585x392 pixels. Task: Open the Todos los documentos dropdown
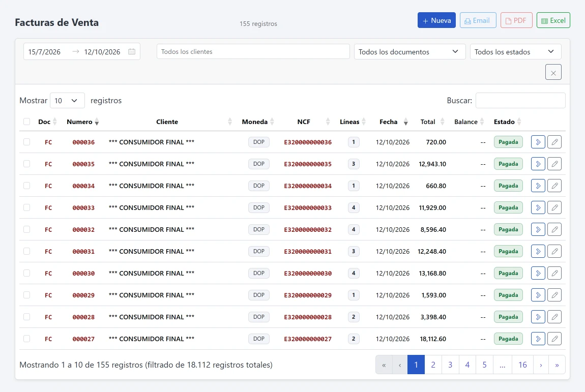(x=409, y=52)
